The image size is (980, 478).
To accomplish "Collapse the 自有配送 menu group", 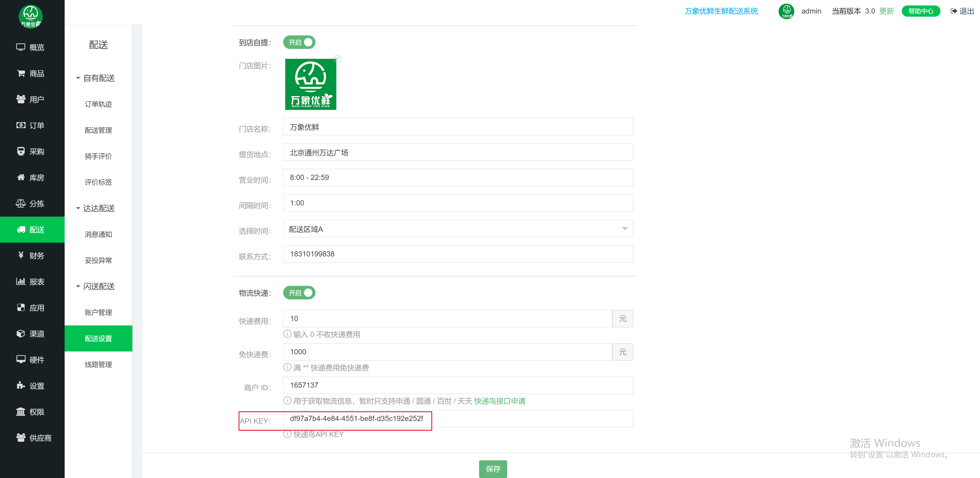I will [98, 78].
